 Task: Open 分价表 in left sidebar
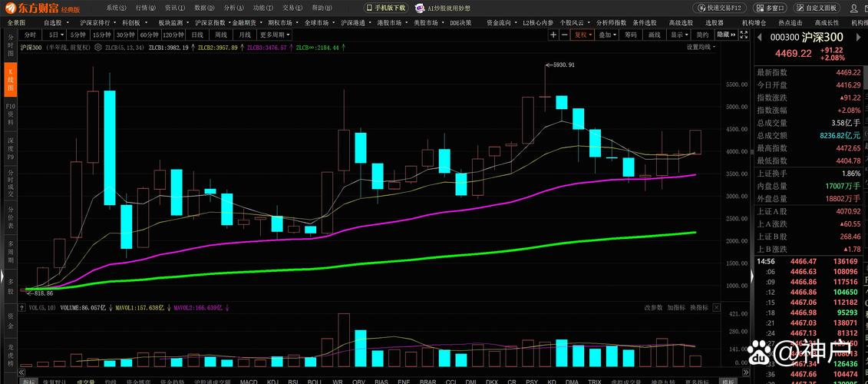coord(10,218)
